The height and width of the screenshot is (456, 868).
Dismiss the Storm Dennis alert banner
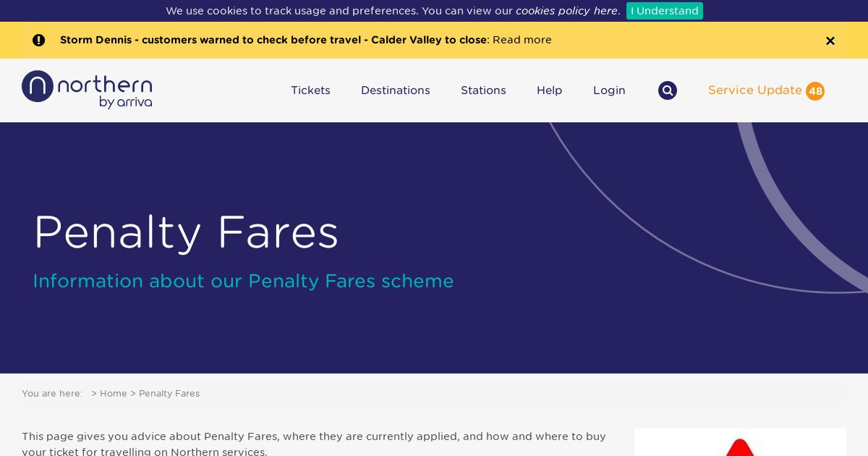coord(830,41)
